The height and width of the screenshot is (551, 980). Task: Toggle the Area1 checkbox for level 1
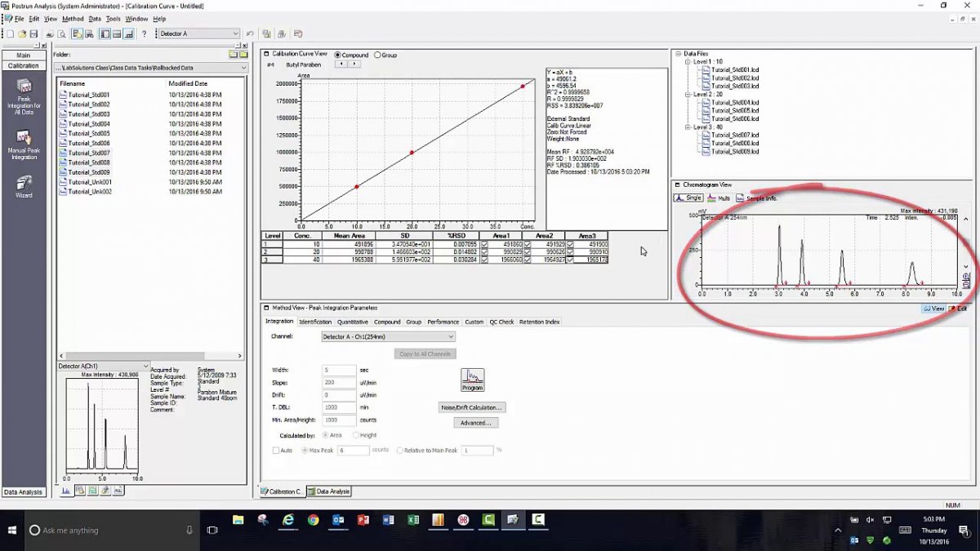click(484, 244)
